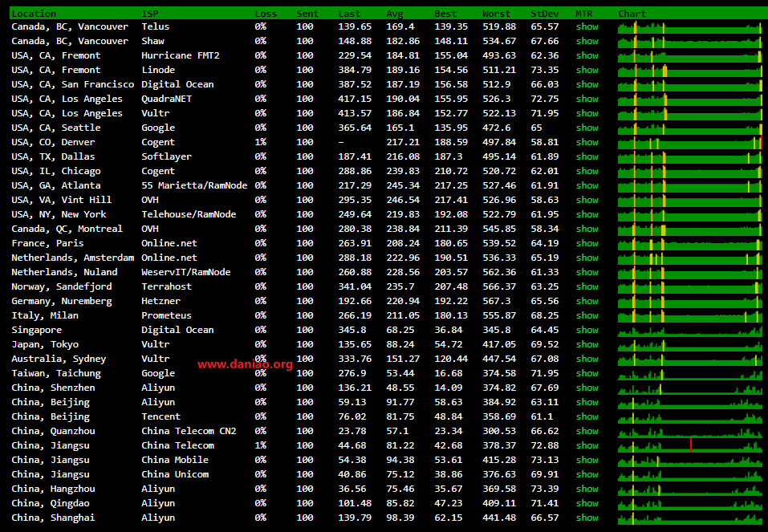Show MTR for Singapore Digital Ocean
Viewport: 768px width, 532px height.
587,330
